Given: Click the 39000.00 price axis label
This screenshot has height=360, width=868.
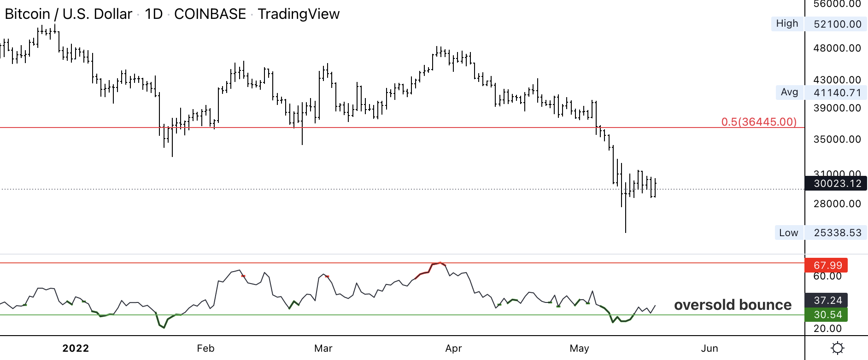Looking at the screenshot, I should [837, 108].
